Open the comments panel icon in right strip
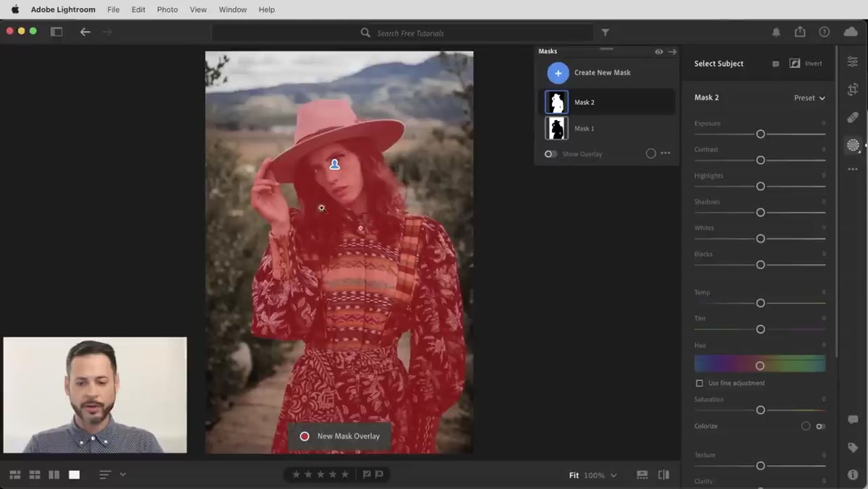 tap(853, 420)
